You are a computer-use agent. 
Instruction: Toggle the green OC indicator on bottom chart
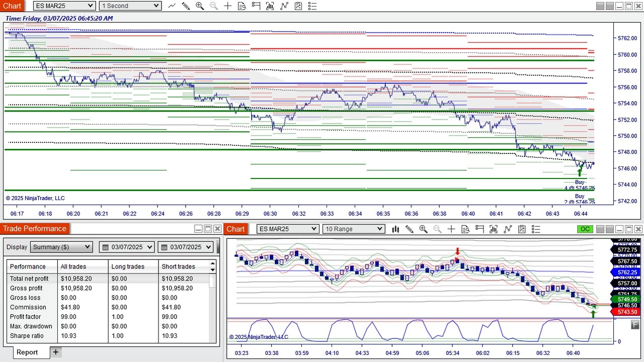tap(585, 229)
